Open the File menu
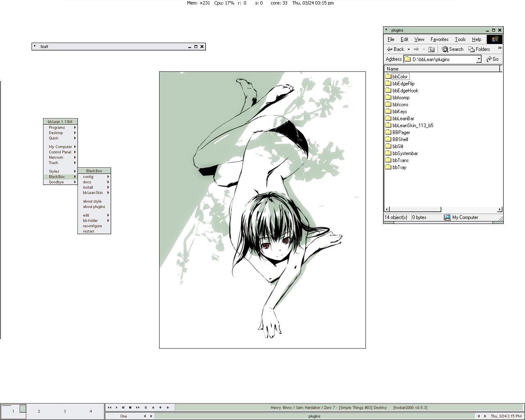The width and height of the screenshot is (525, 420). (391, 39)
